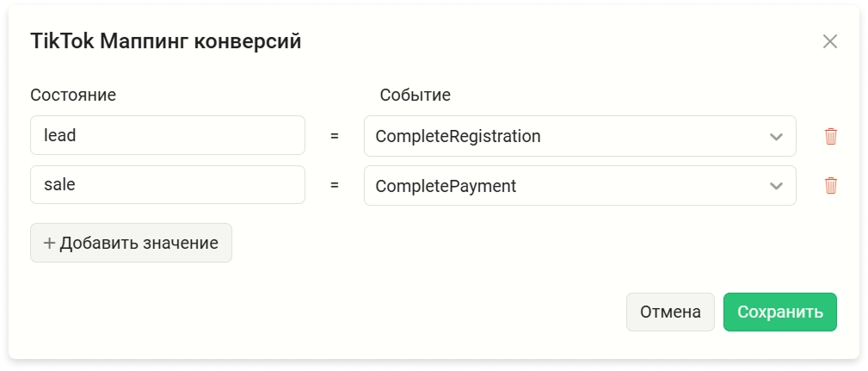Close the TikTok mapping dialog

830,41
